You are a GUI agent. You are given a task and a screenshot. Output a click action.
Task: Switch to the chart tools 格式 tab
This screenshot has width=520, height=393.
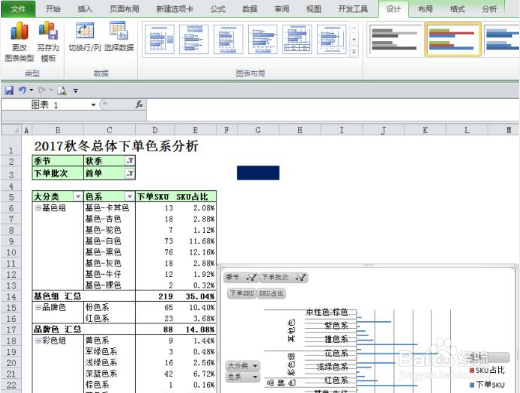coord(457,9)
